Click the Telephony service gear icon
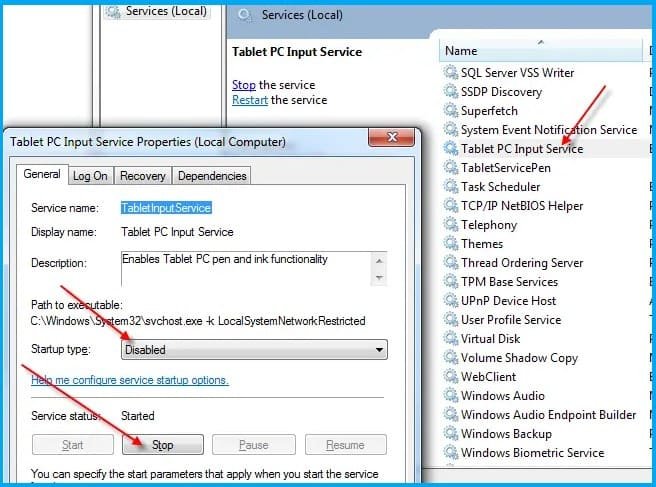 [451, 224]
